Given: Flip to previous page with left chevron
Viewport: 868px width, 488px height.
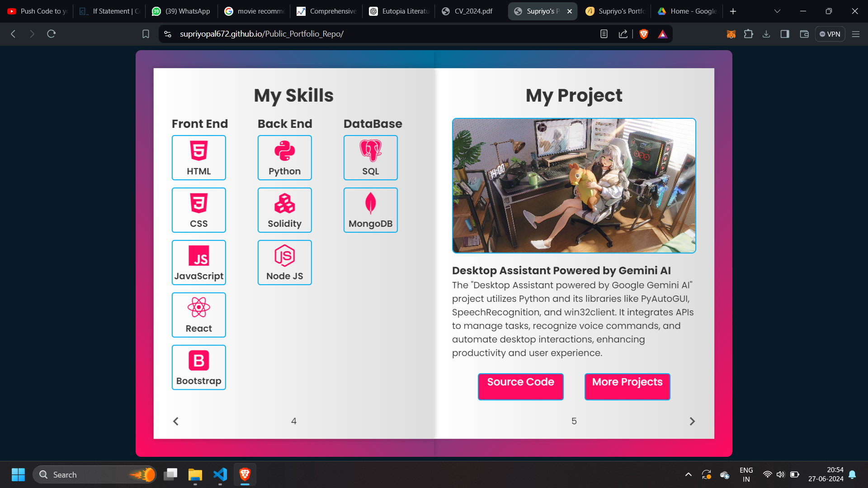Looking at the screenshot, I should point(176,421).
